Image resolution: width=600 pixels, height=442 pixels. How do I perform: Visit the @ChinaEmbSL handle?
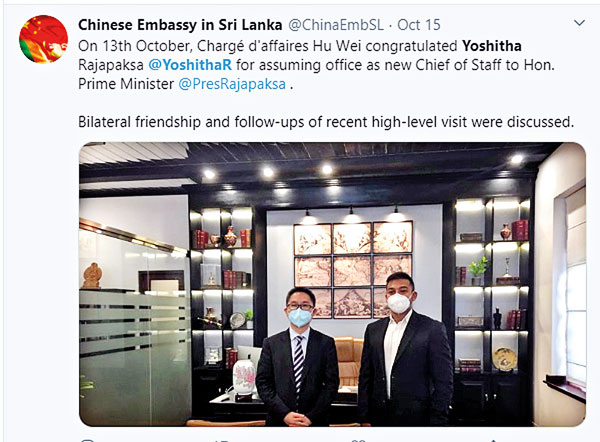tap(336, 25)
